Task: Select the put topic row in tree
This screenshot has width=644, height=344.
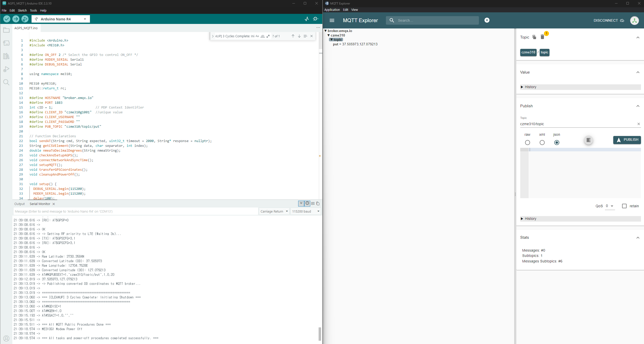Action: (x=355, y=44)
